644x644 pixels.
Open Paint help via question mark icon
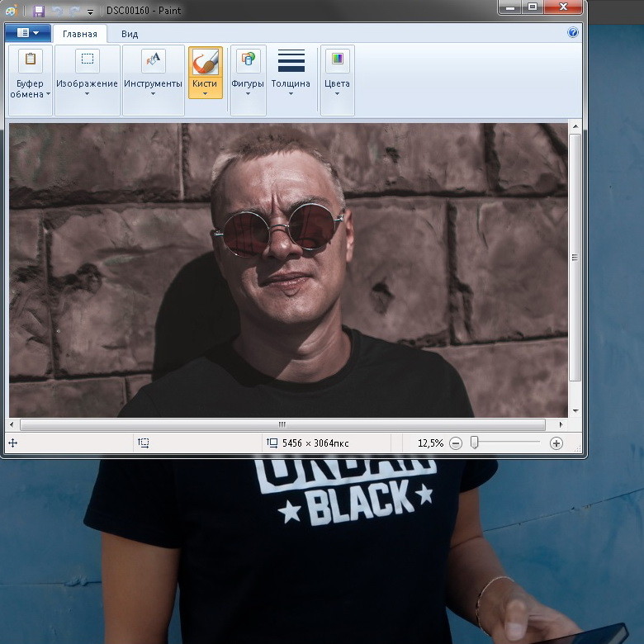click(x=573, y=33)
